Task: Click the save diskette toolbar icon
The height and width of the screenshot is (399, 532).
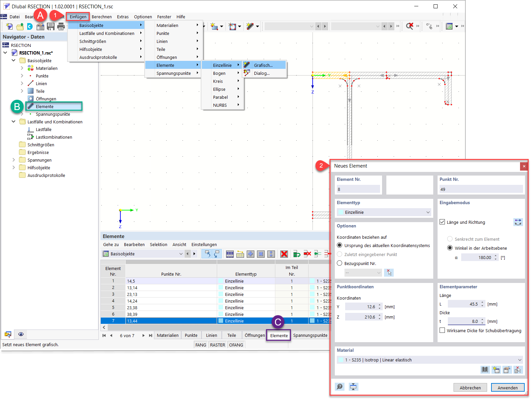Action: tap(51, 26)
